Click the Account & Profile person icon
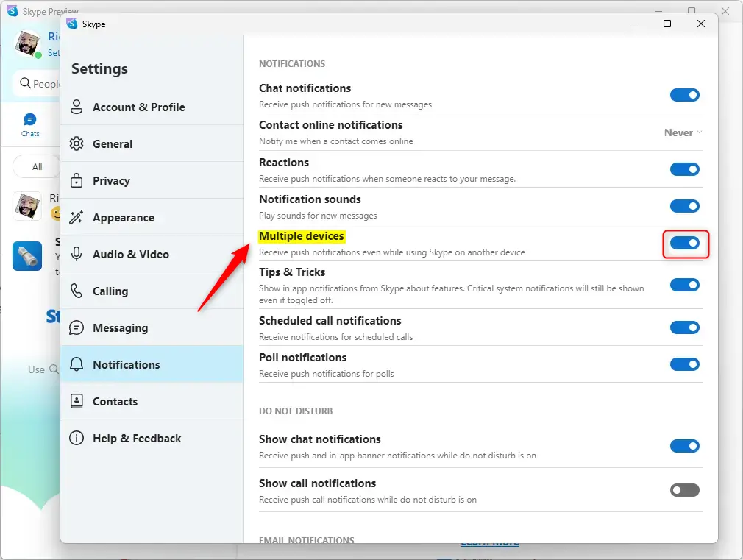The height and width of the screenshot is (560, 743). click(77, 107)
